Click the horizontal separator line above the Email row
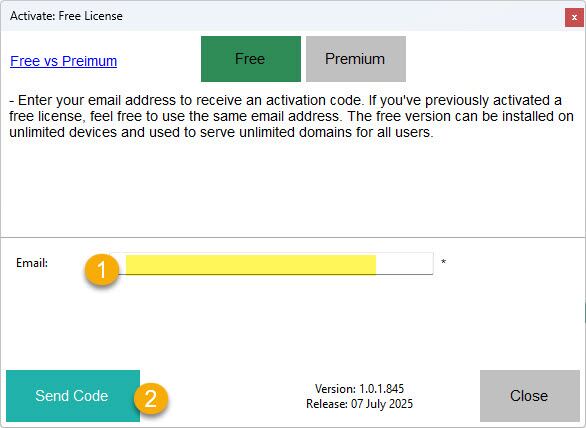 [x=293, y=237]
